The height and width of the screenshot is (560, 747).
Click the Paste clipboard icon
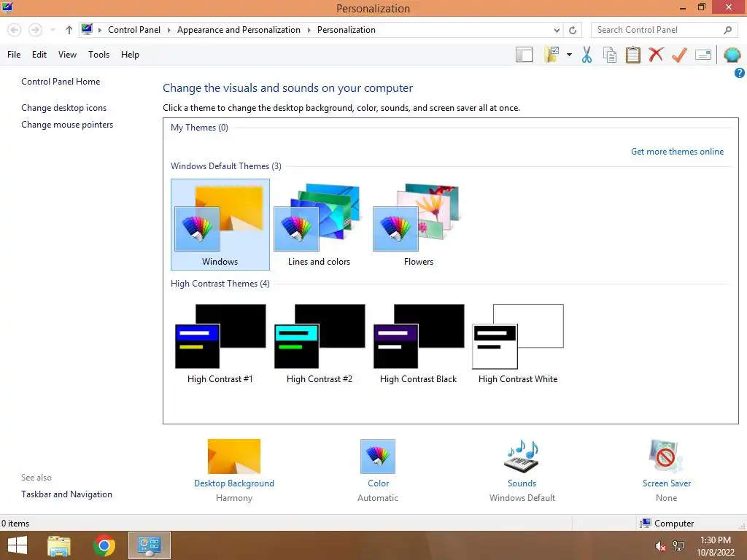pos(632,55)
